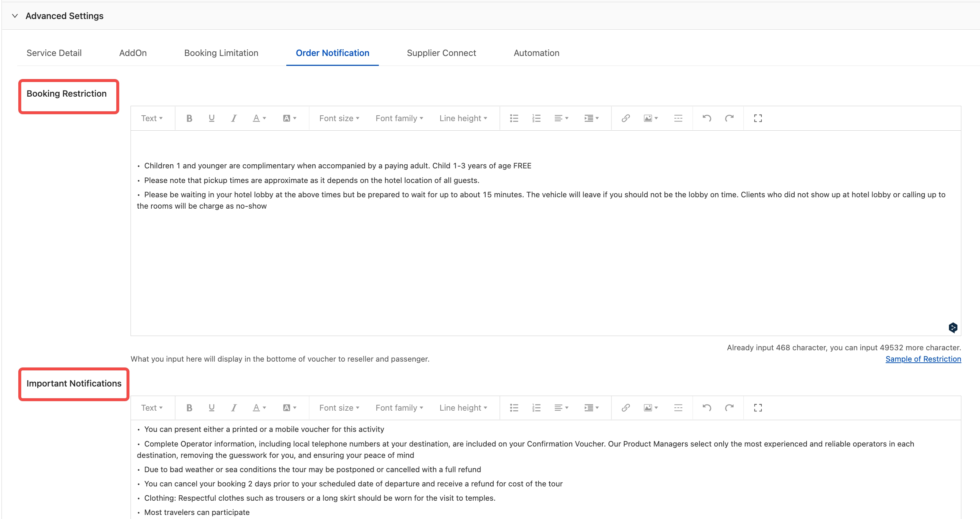
Task: Redo action in Important Notifications editor
Action: pyautogui.click(x=729, y=408)
